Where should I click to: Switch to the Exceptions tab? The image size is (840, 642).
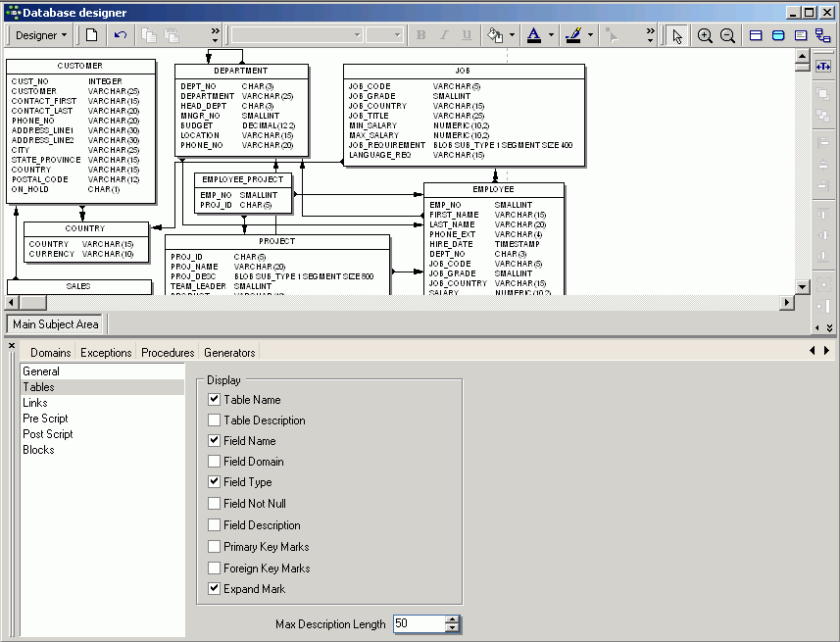click(106, 353)
